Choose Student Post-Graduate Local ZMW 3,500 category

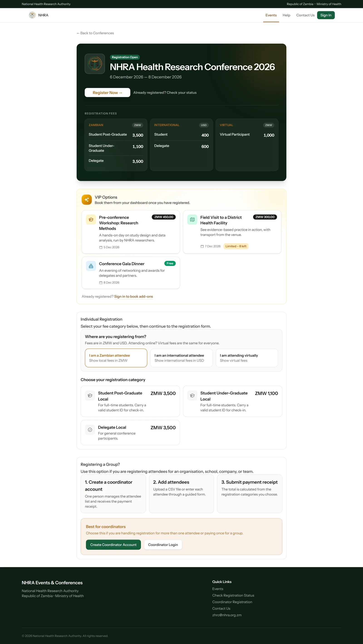coord(130,401)
